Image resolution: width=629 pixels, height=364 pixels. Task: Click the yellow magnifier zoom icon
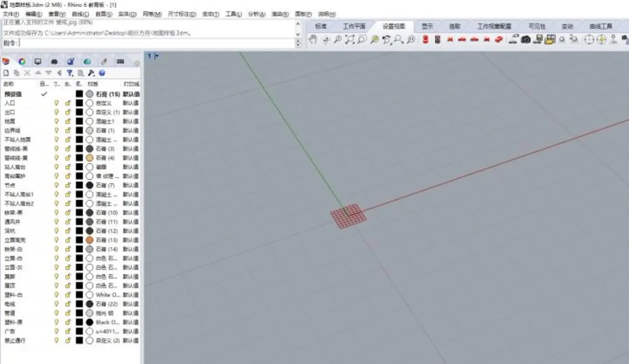[x=374, y=40]
